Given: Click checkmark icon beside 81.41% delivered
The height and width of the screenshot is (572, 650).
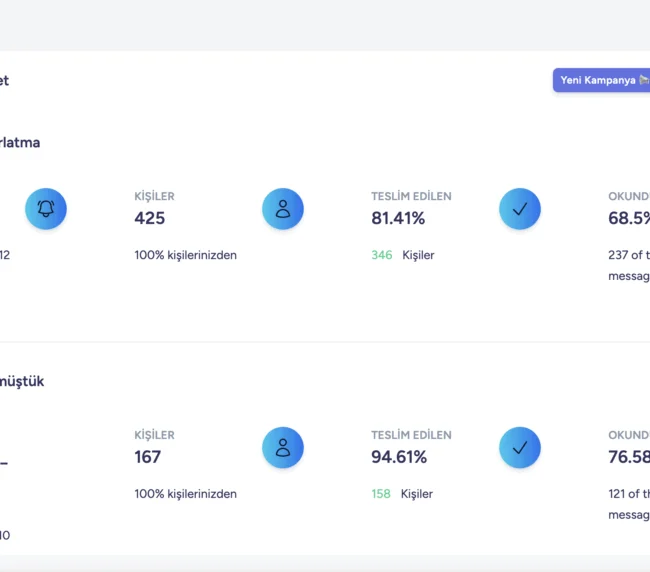Looking at the screenshot, I should [520, 209].
